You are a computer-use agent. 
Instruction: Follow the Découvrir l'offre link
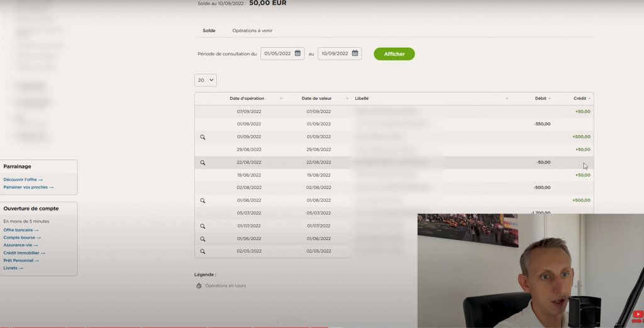(23, 180)
